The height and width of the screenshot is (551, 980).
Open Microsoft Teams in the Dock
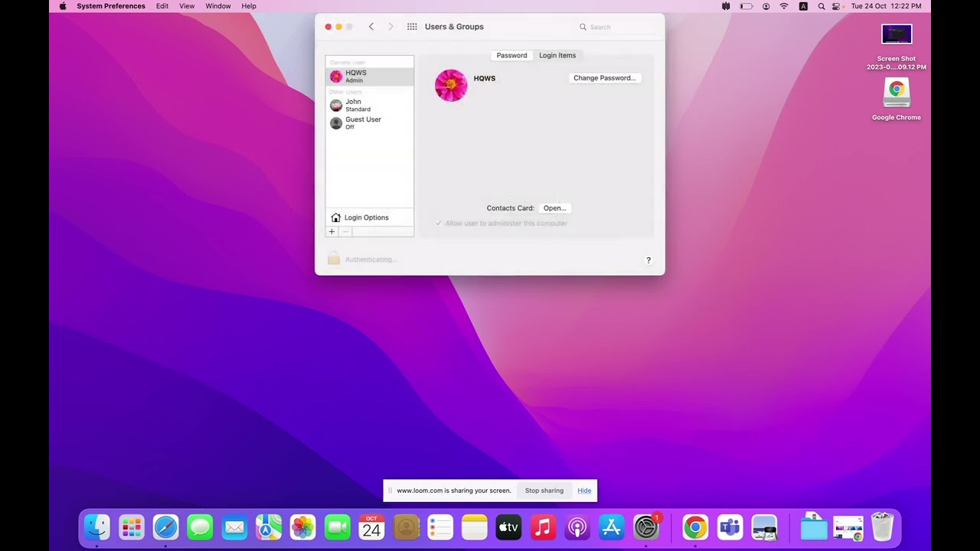[x=730, y=527]
